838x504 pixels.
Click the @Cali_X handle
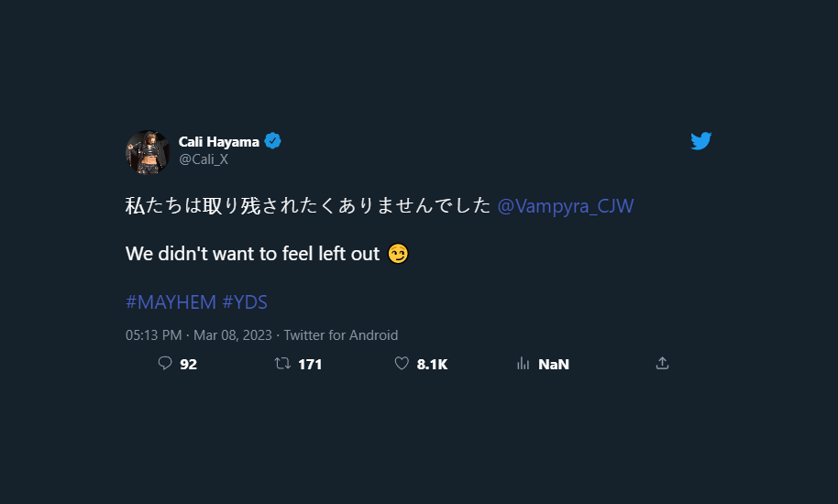(x=204, y=159)
